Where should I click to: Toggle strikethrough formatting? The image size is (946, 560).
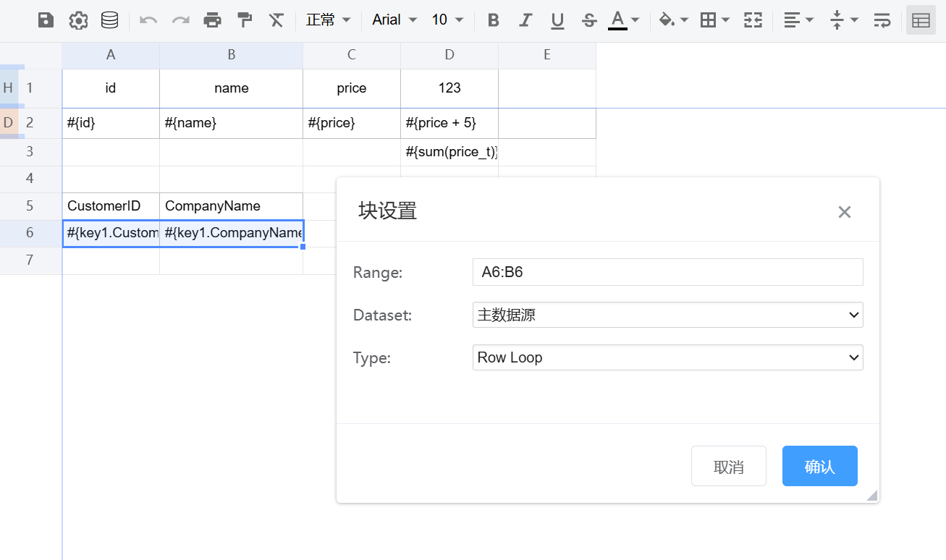(589, 20)
